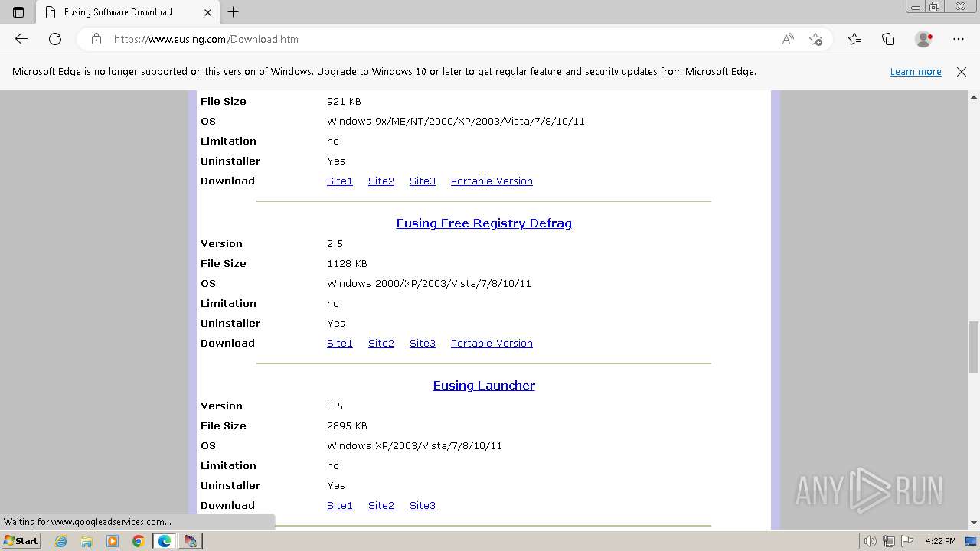Switch to Microsoft Edge taskbar button
This screenshot has height=551, width=980.
point(165,541)
